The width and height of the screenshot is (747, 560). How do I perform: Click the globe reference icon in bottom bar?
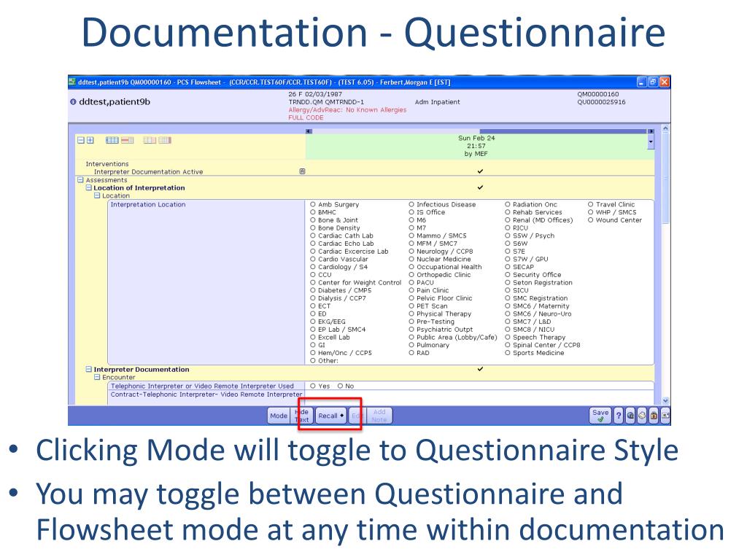coord(630,416)
